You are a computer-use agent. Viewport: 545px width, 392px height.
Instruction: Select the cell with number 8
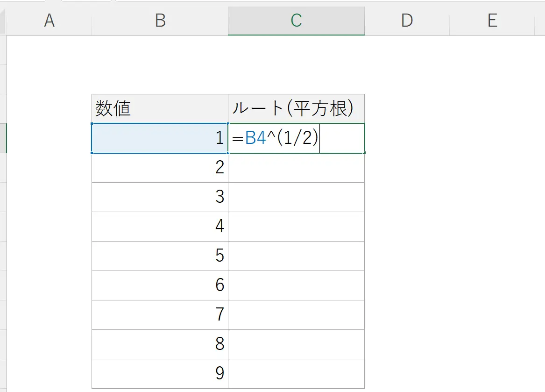tap(160, 344)
